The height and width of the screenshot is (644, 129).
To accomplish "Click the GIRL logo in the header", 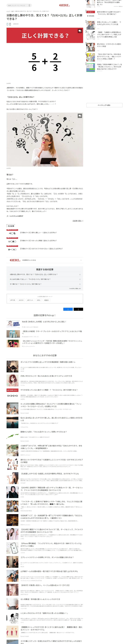I will click(64, 5).
